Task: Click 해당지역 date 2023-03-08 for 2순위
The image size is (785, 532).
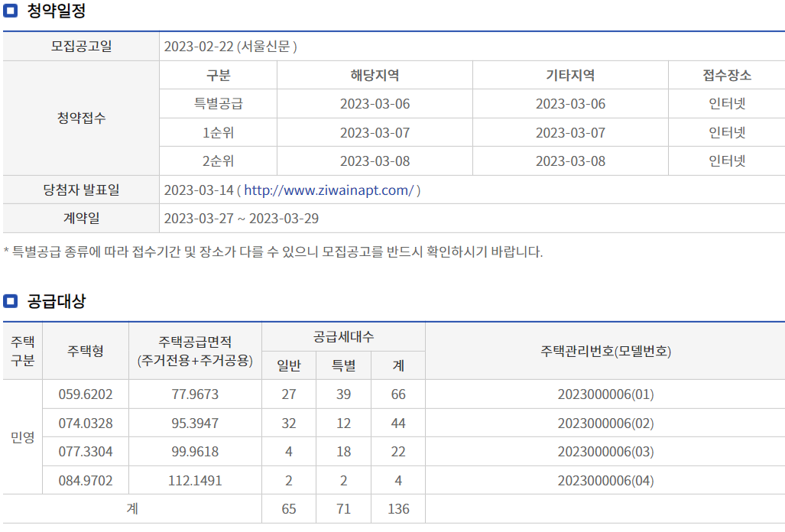Action: click(375, 161)
